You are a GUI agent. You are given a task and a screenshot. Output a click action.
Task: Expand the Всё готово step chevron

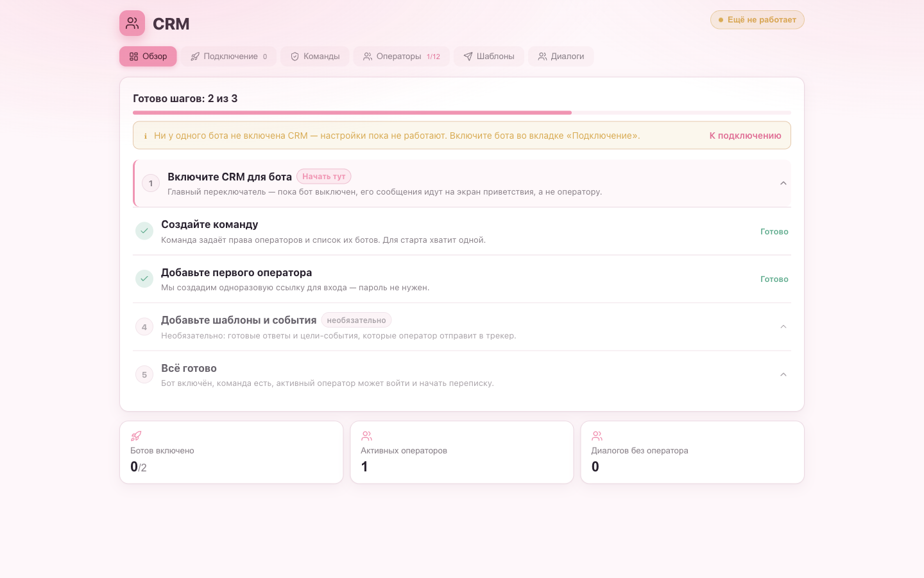(x=783, y=374)
